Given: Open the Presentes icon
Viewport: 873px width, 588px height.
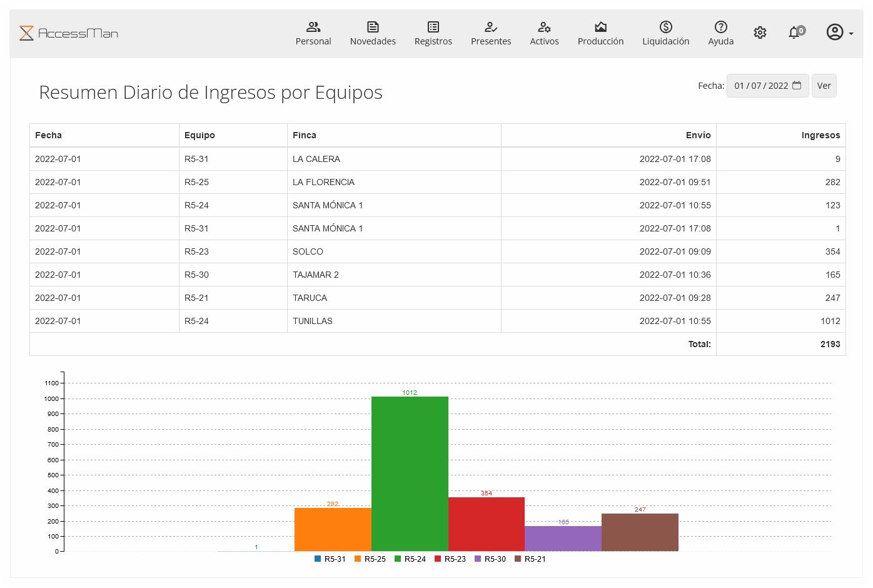Looking at the screenshot, I should tap(491, 27).
